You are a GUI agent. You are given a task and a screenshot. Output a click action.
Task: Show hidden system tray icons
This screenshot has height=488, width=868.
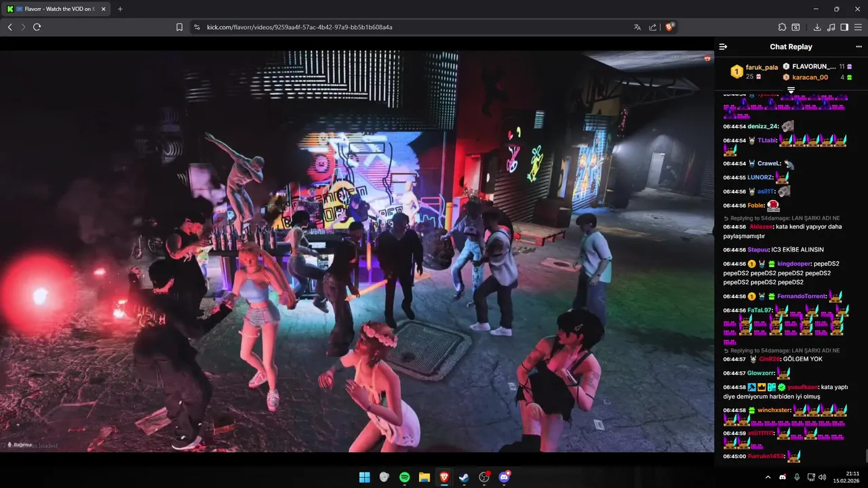[768, 477]
